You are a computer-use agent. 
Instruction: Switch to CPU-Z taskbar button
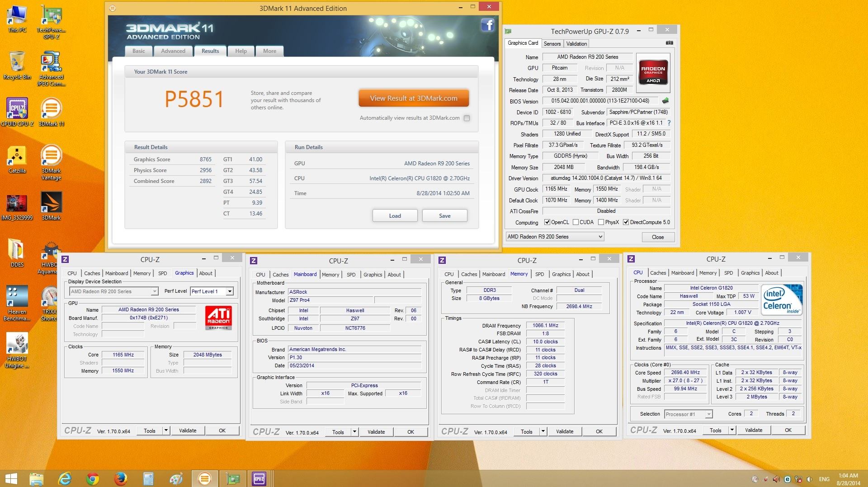point(259,478)
